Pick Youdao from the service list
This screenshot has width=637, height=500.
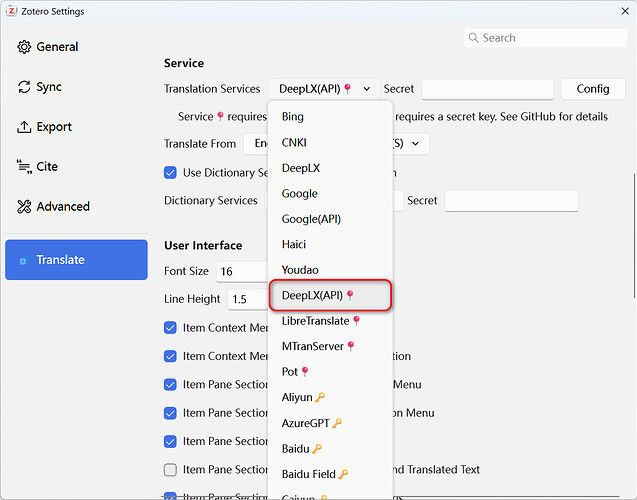[x=300, y=270]
